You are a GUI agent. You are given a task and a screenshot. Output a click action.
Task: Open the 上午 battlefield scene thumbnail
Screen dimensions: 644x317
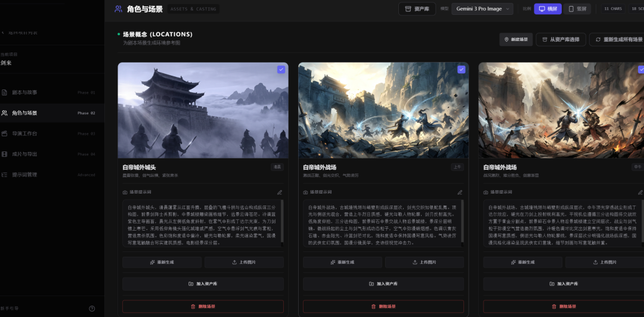tap(383, 110)
